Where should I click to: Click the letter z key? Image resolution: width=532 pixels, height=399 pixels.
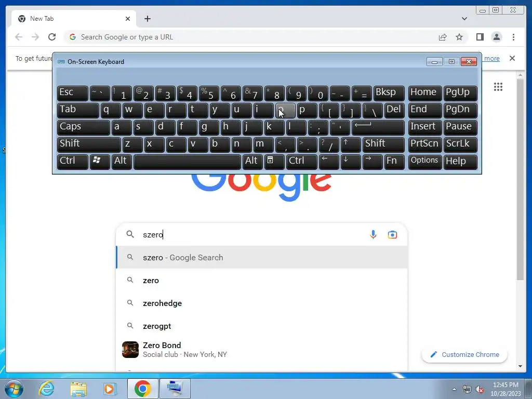[x=132, y=144]
